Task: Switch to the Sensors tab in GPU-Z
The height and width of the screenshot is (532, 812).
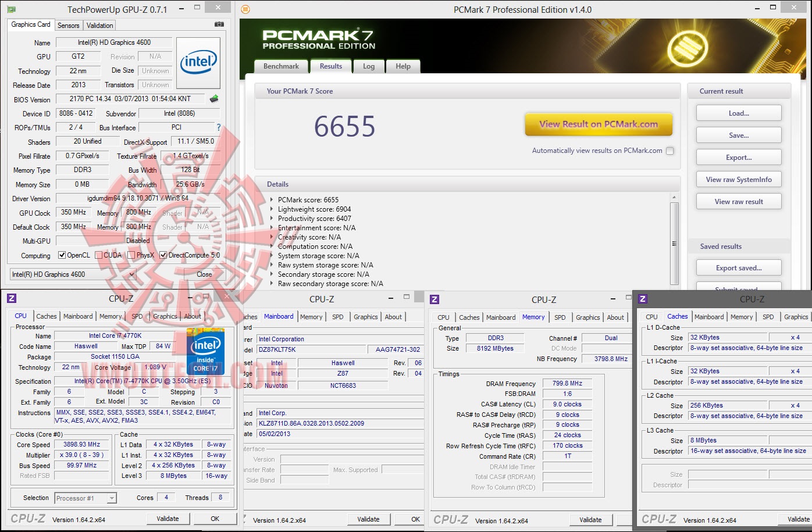Action: point(69,26)
